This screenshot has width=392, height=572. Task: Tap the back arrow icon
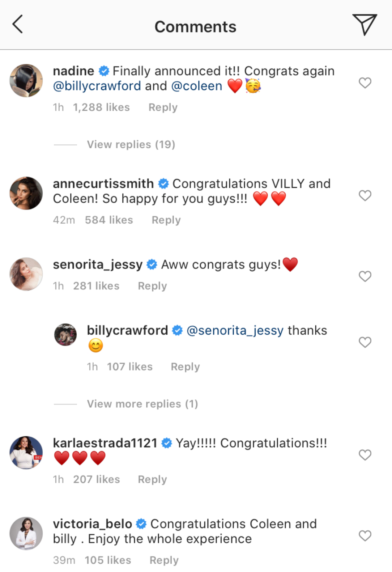click(18, 24)
